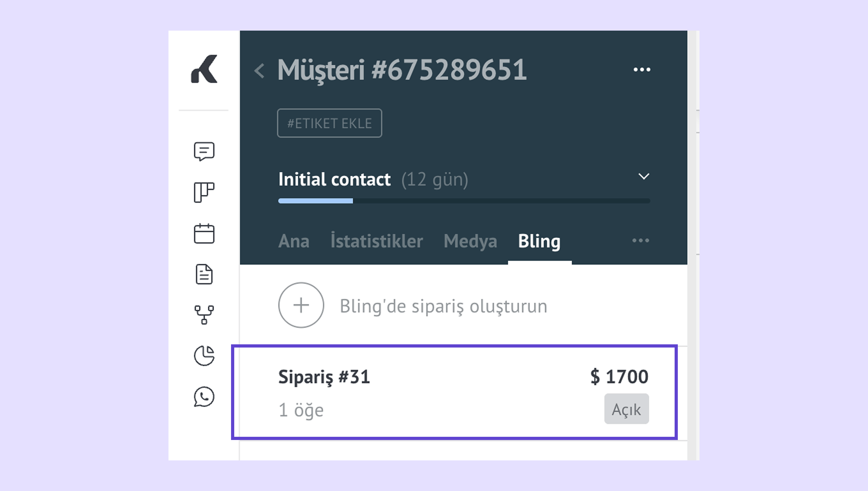
Task: Click the #ETIKET EKLE tag button
Action: [329, 123]
